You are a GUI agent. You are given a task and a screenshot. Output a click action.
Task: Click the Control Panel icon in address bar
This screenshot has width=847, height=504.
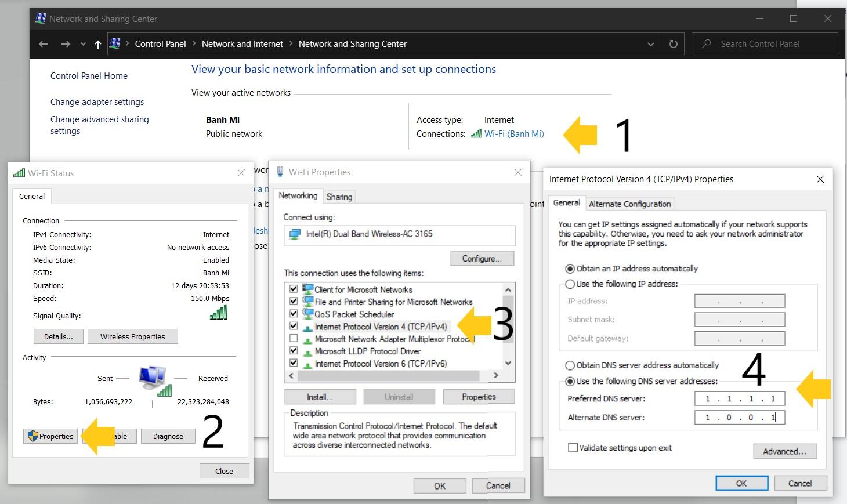pos(115,44)
